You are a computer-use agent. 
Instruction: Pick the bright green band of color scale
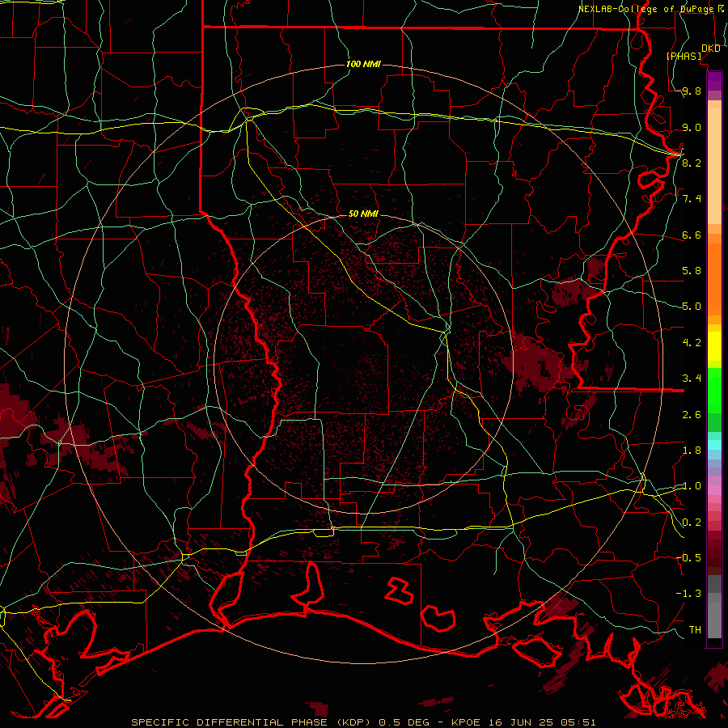tap(714, 390)
